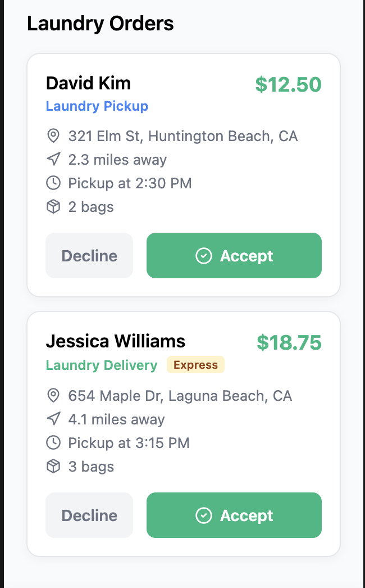The height and width of the screenshot is (588, 365).
Task: Click the Laundry Orders heading
Action: (101, 23)
